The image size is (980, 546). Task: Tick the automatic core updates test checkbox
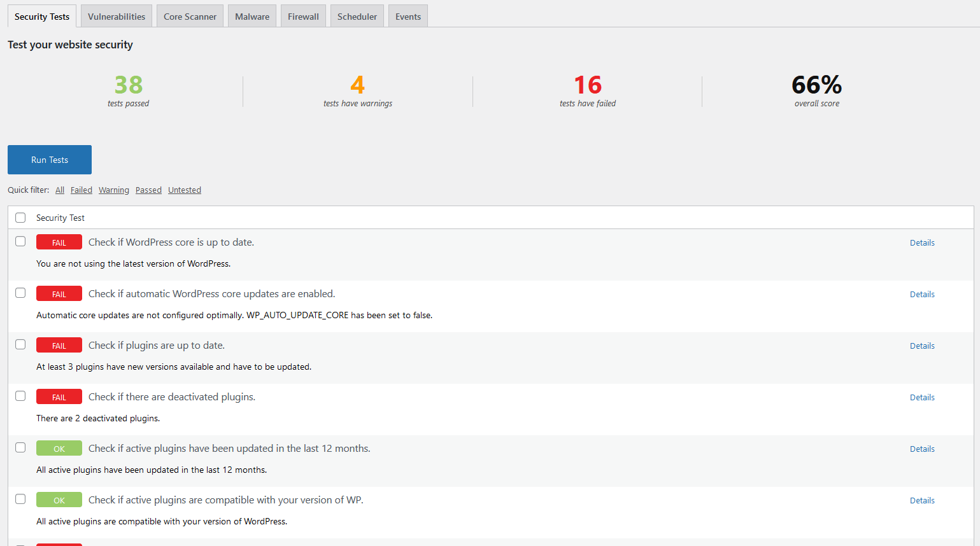(x=20, y=293)
